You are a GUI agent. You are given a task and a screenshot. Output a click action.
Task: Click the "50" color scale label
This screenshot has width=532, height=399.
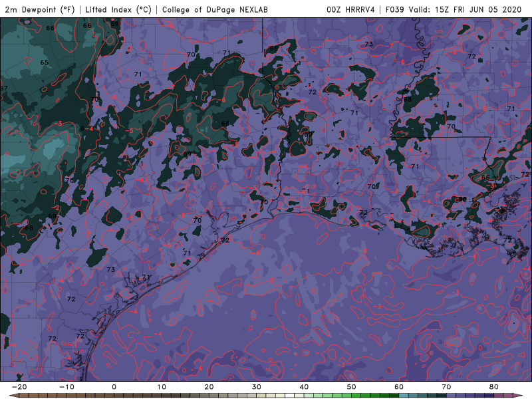pyautogui.click(x=352, y=387)
